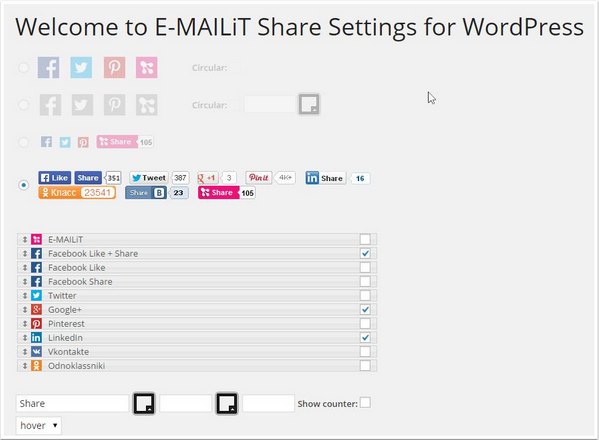Enable the Pinterest checkbox

point(365,324)
